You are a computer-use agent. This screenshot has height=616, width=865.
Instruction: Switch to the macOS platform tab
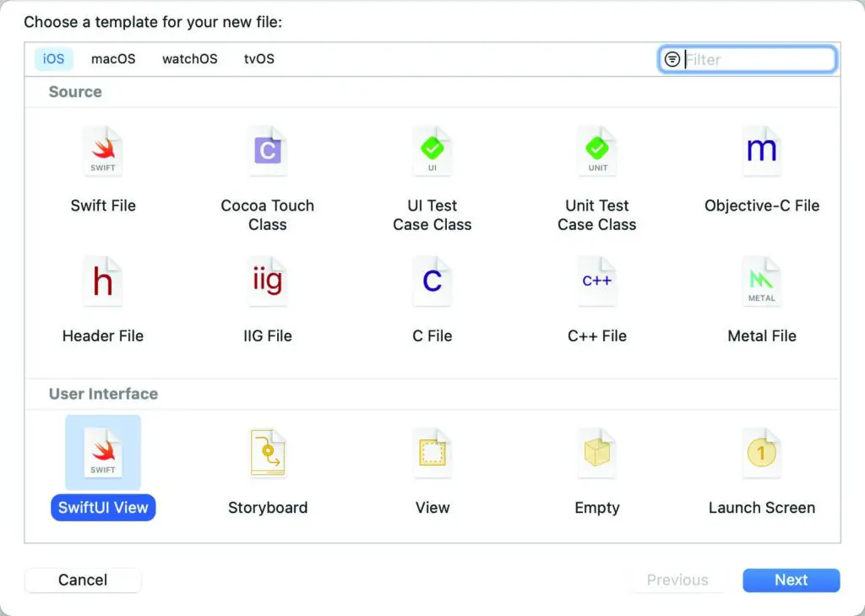coord(113,59)
